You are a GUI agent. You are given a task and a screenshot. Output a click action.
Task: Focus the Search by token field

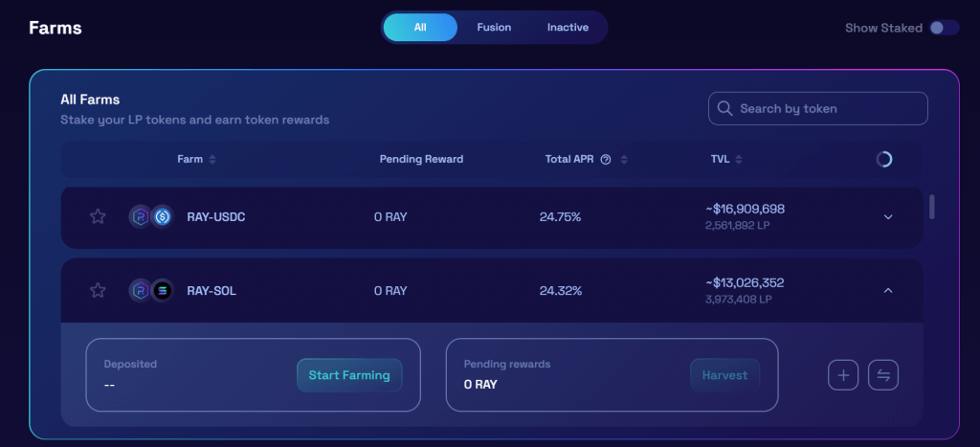(829, 109)
